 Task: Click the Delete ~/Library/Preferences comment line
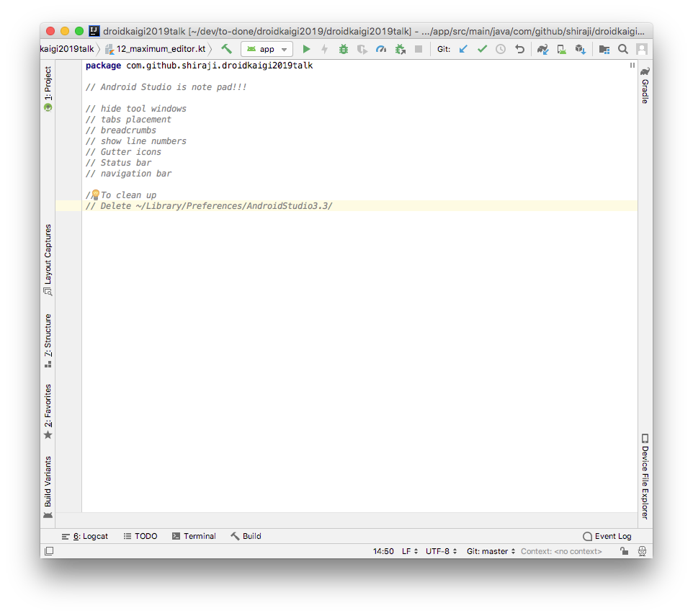pos(209,206)
